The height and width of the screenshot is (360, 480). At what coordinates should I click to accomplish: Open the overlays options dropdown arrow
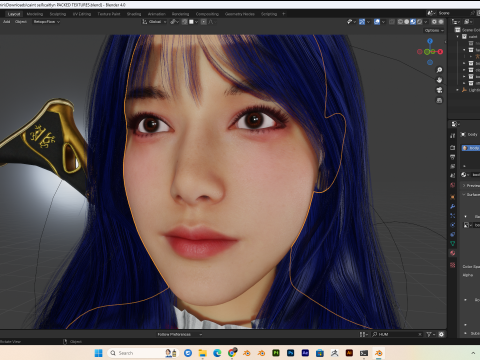click(x=383, y=22)
